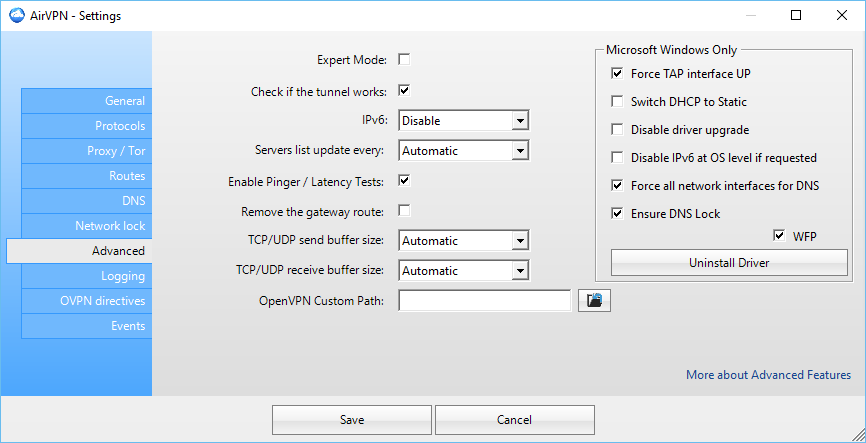This screenshot has width=866, height=443.
Task: Open the Logging tab
Action: pyautogui.click(x=87, y=276)
